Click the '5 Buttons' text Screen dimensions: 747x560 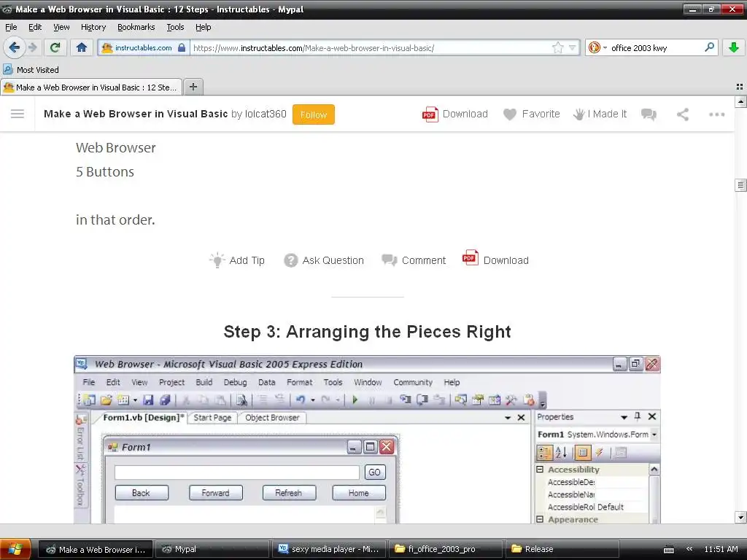coord(105,172)
